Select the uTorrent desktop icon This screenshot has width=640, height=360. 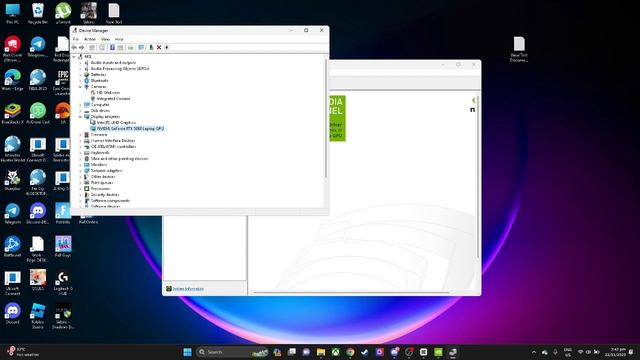point(63,13)
